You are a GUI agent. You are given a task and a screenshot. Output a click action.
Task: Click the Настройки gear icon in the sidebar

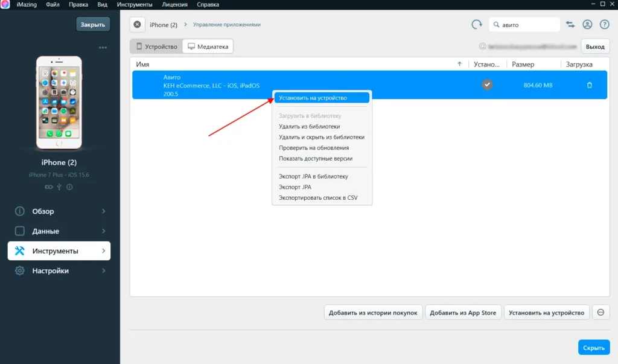pyautogui.click(x=20, y=270)
